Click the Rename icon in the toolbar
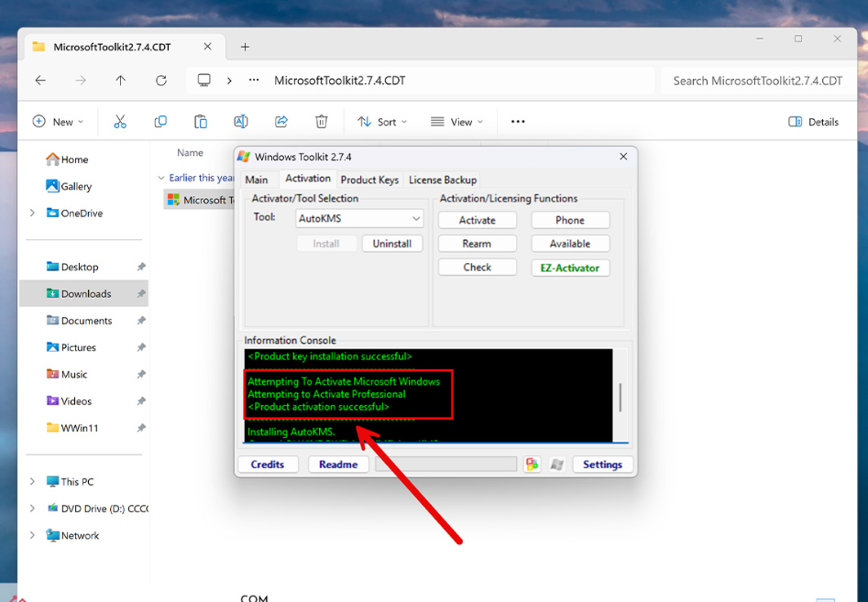This screenshot has width=868, height=602. click(241, 122)
